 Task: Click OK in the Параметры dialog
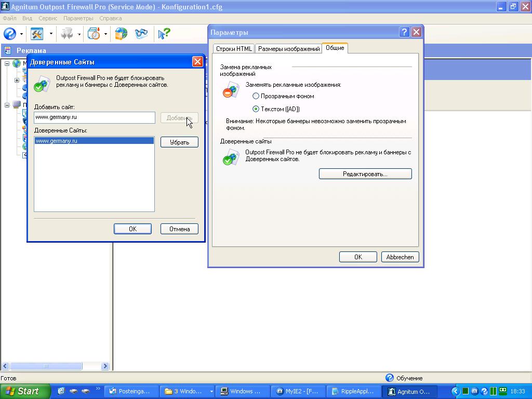tap(358, 257)
